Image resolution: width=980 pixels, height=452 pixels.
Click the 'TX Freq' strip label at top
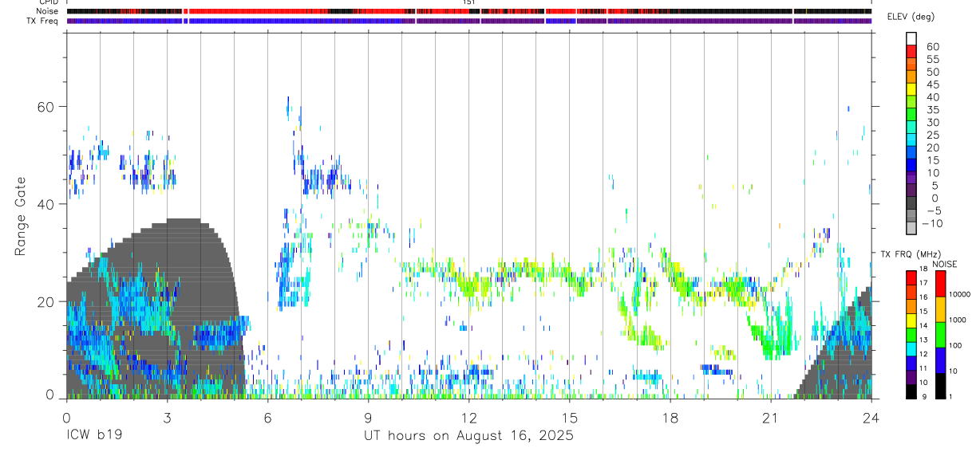(x=44, y=20)
